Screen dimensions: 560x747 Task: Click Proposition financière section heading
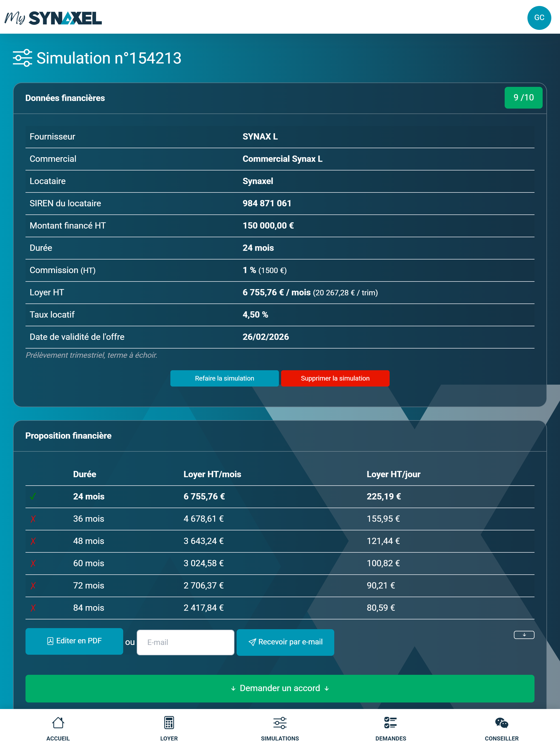[68, 436]
